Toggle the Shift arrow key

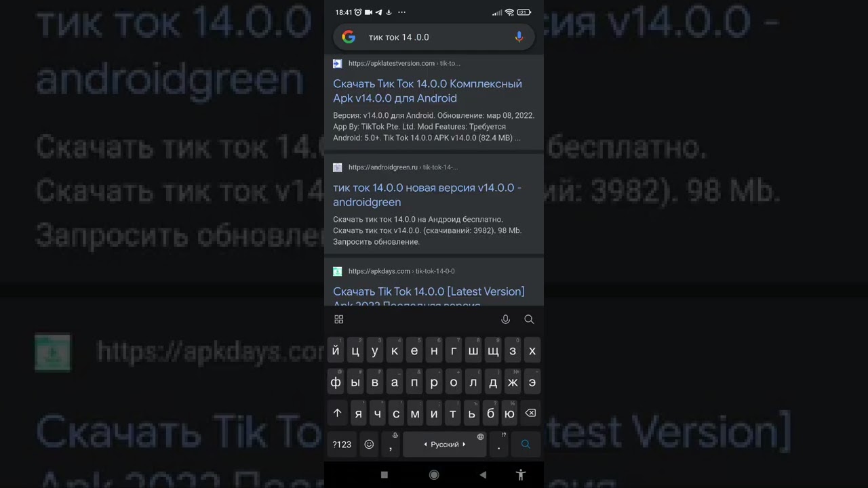coord(338,413)
